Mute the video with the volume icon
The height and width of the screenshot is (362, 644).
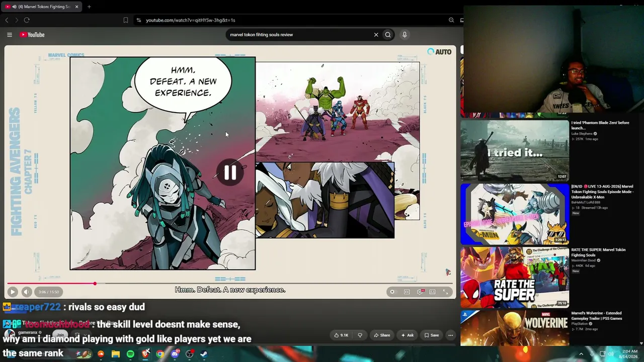(x=27, y=292)
